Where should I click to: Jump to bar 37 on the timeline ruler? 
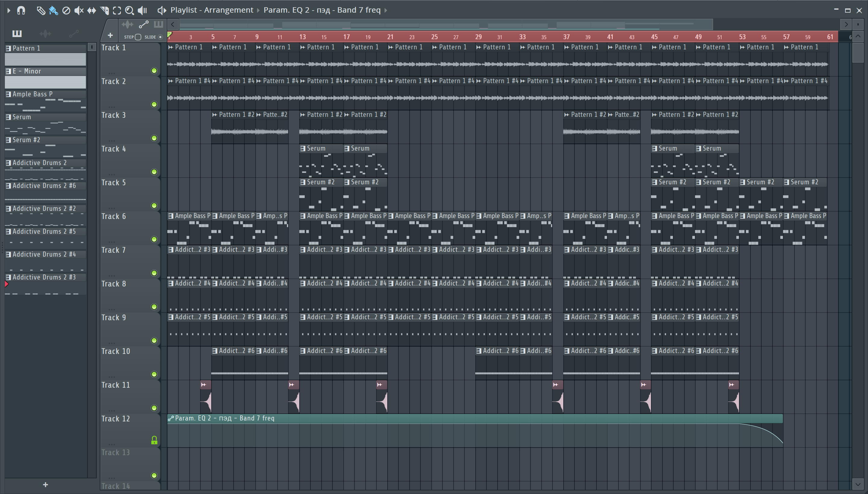pos(567,37)
